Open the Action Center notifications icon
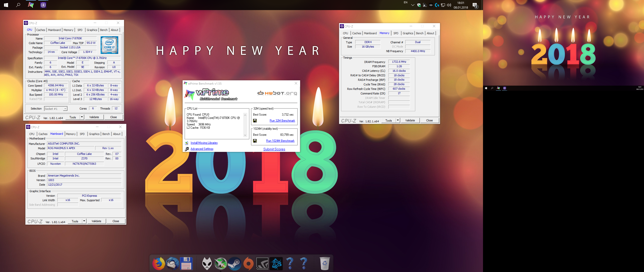The image size is (644, 272). click(475, 5)
